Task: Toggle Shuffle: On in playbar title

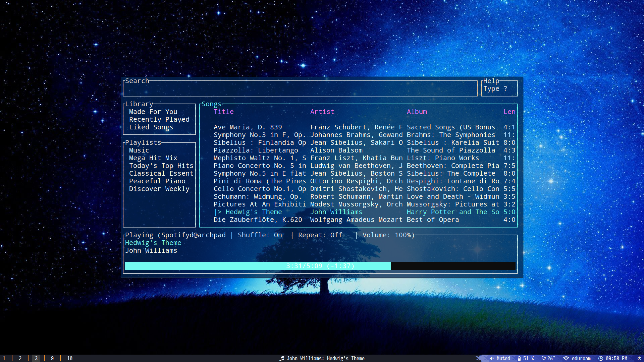Action: click(260, 235)
